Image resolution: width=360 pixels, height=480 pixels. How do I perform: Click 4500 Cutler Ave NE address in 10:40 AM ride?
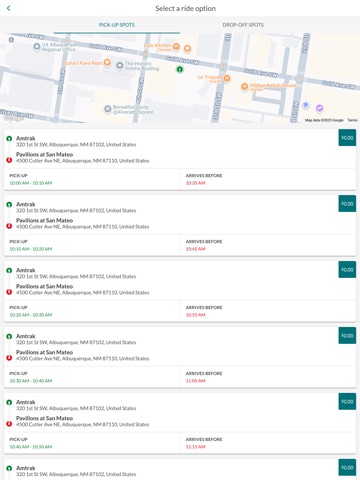click(83, 425)
